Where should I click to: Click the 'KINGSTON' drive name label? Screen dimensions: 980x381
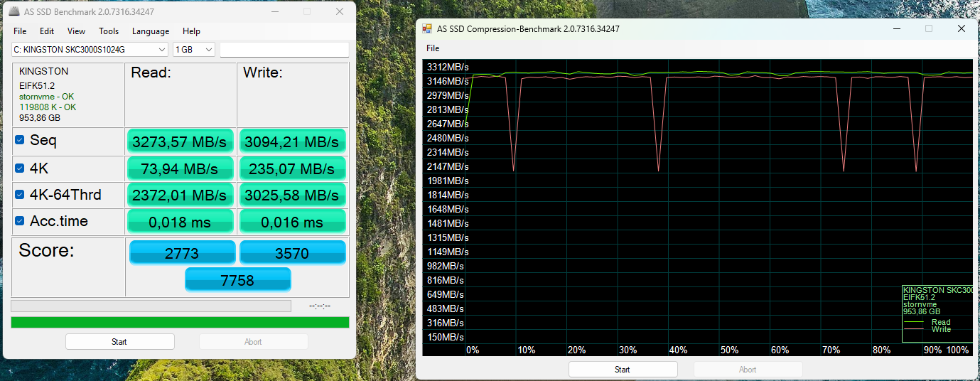44,72
